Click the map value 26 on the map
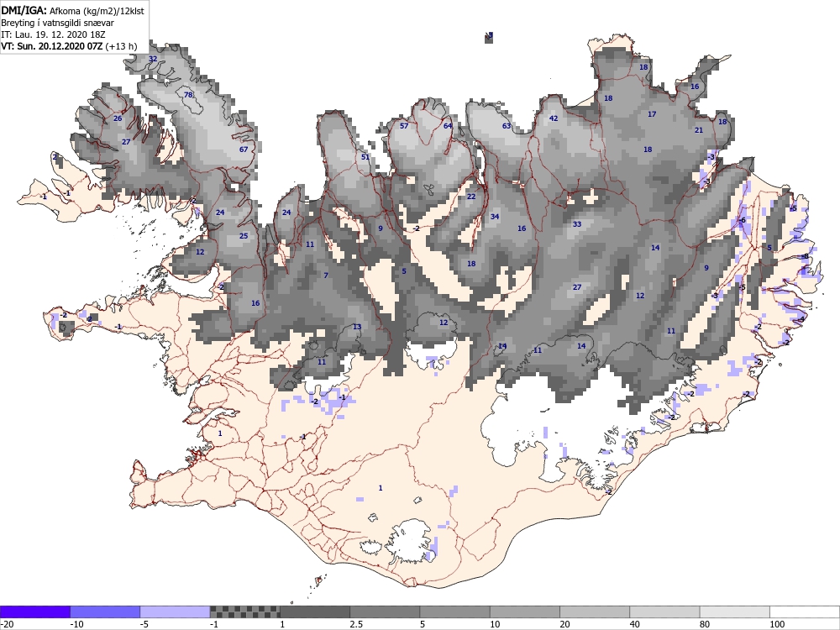This screenshot has height=630, width=840. tap(118, 118)
